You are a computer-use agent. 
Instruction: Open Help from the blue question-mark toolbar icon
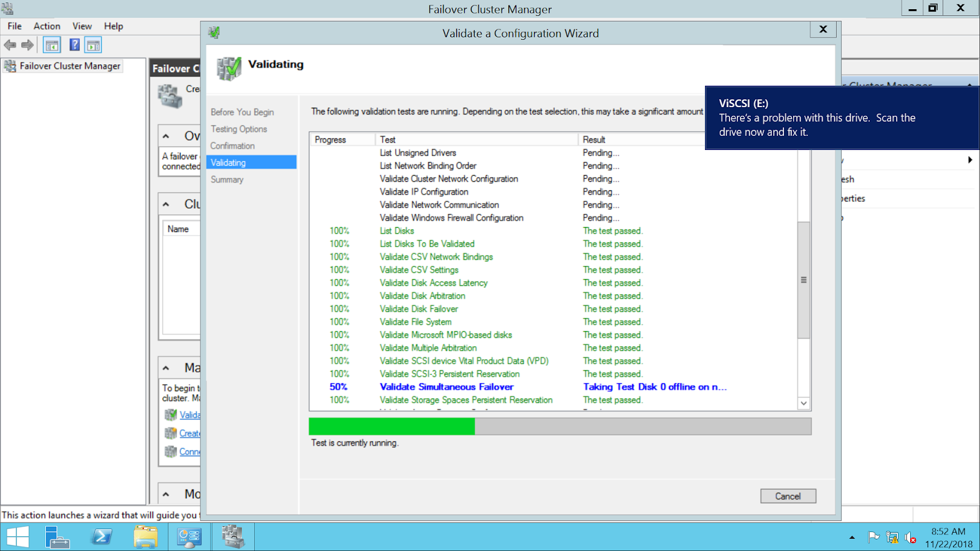coord(74,45)
